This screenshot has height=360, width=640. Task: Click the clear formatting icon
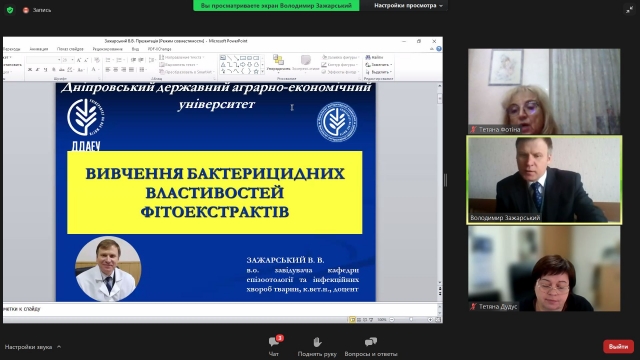coord(97,60)
